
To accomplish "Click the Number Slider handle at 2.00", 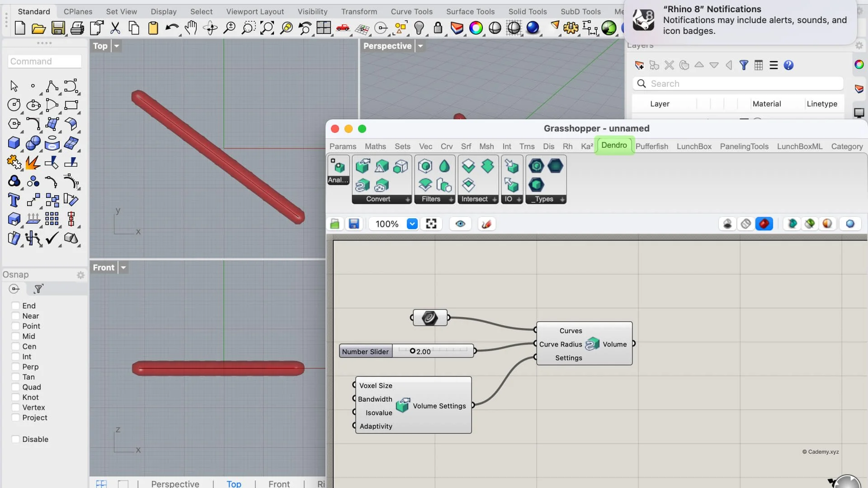I will [x=412, y=351].
